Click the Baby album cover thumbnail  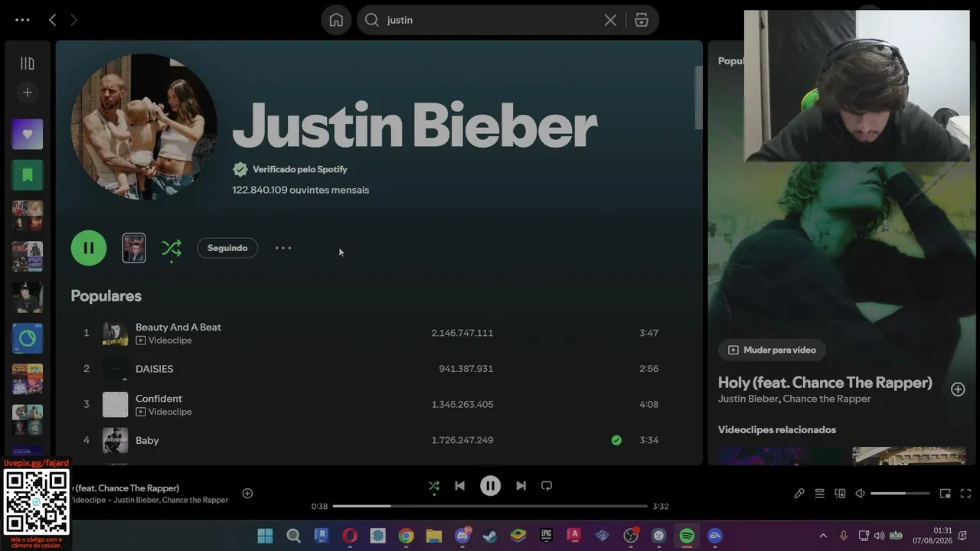(116, 440)
